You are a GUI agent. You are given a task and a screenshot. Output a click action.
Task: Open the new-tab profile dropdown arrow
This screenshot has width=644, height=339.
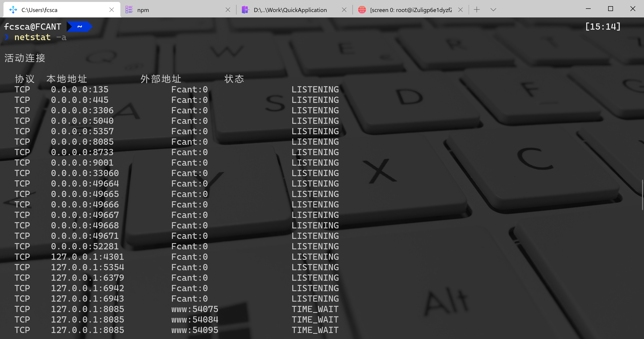pos(493,10)
